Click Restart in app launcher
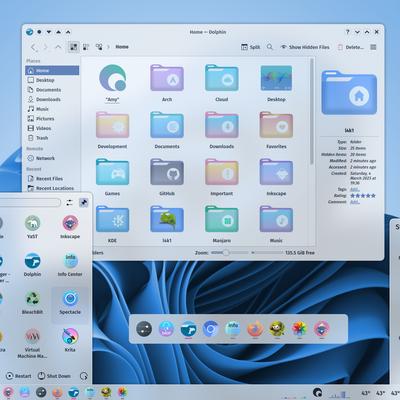The width and height of the screenshot is (400, 400). point(19,376)
